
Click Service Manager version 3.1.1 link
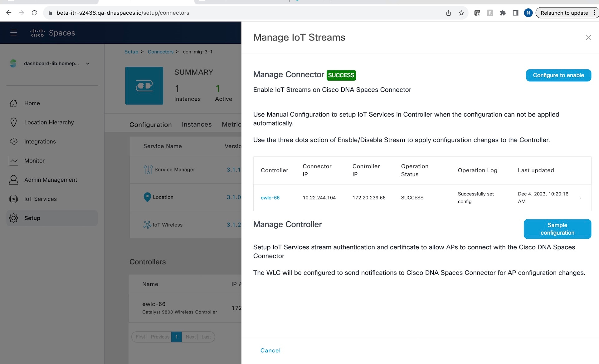pyautogui.click(x=234, y=170)
